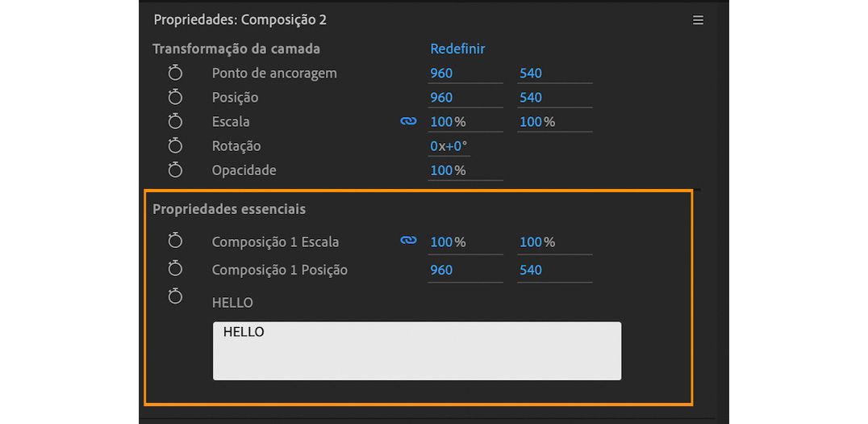Toggle stopwatch next to Rotação

(x=175, y=145)
